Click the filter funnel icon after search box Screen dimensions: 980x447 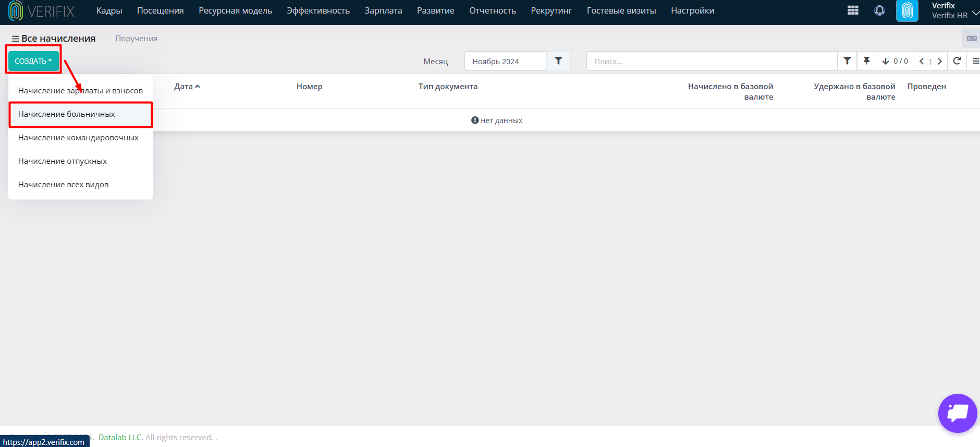click(847, 61)
